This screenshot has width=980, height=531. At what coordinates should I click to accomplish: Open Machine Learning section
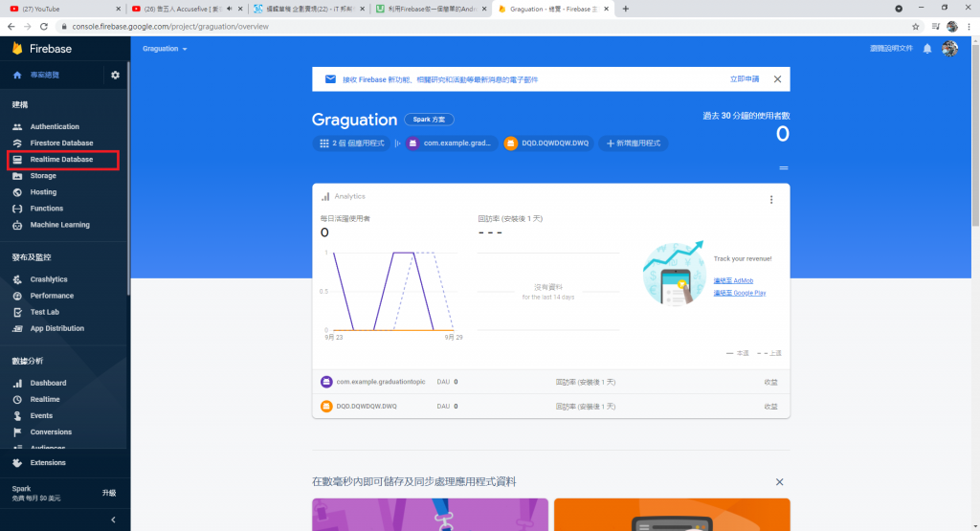(x=59, y=224)
